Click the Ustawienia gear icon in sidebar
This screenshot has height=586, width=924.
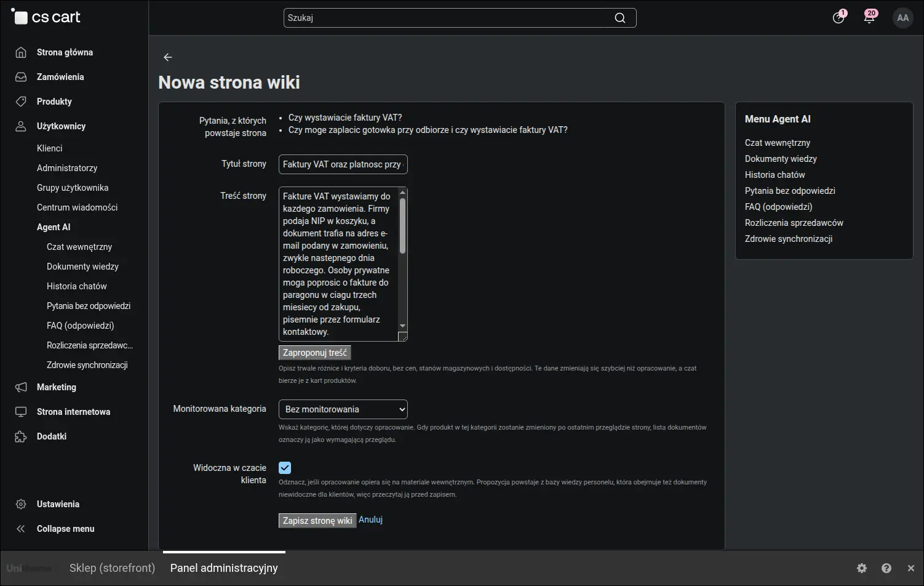[x=21, y=504]
